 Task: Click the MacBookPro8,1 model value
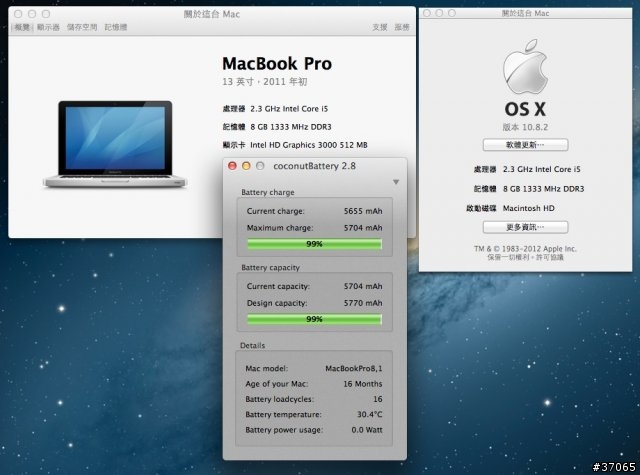pyautogui.click(x=353, y=368)
